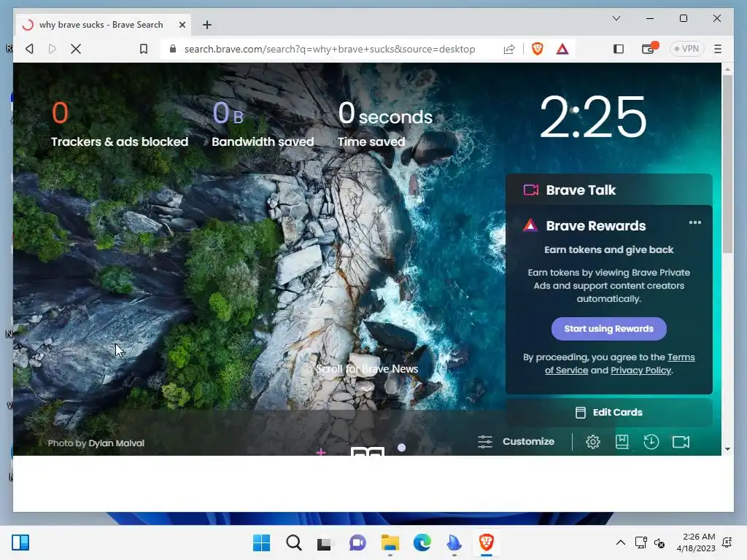Open Windows taskbar Search
The height and width of the screenshot is (560, 747).
pos(294,542)
